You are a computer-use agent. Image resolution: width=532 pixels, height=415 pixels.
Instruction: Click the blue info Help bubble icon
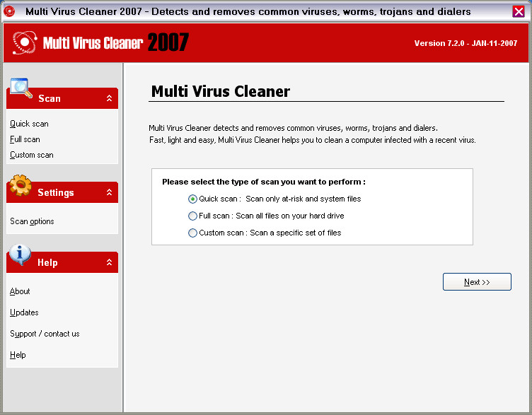click(20, 255)
